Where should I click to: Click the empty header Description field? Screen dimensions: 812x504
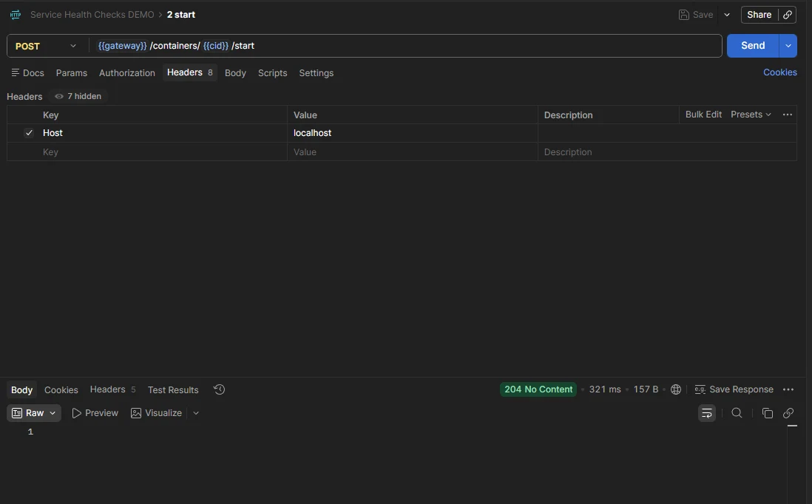tap(667, 152)
